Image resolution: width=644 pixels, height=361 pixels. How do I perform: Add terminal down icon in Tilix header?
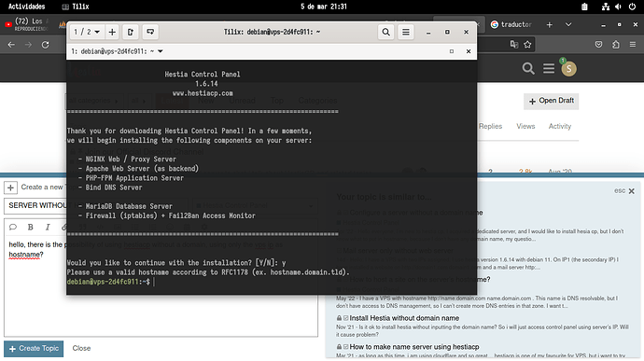[150, 32]
